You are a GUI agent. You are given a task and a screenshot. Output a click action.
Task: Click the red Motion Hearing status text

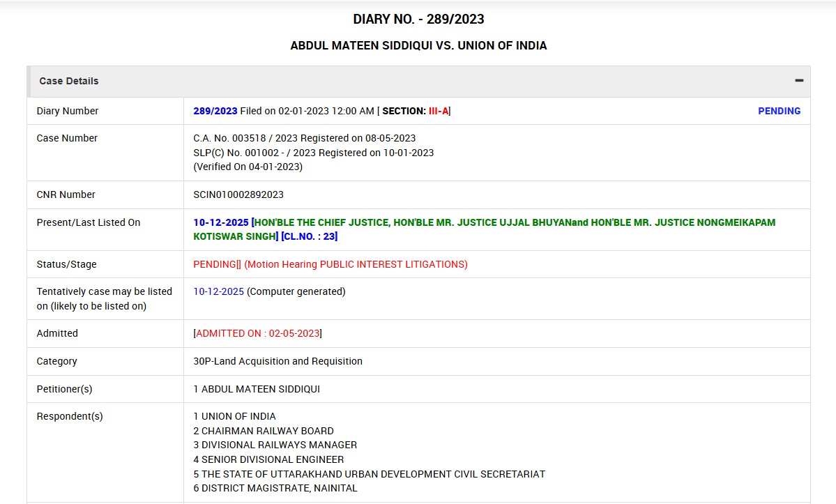pyautogui.click(x=356, y=264)
